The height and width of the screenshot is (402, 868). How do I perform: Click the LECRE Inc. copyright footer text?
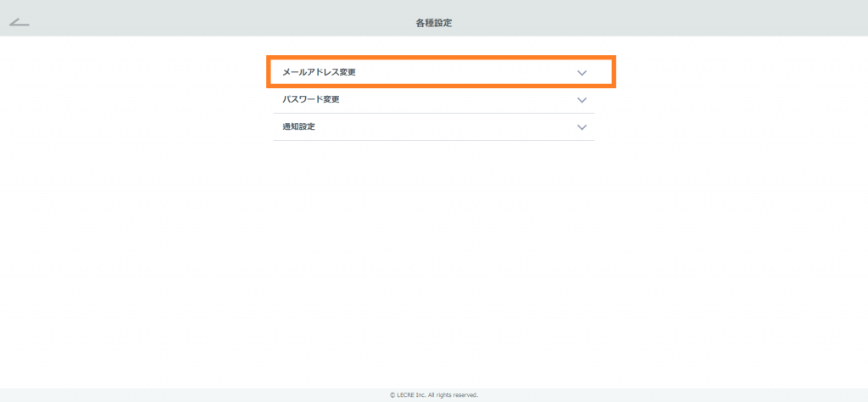point(433,394)
